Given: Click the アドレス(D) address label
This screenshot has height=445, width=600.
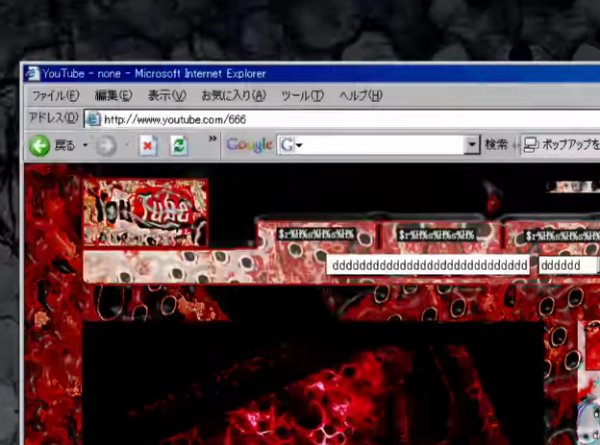Looking at the screenshot, I should point(54,118).
